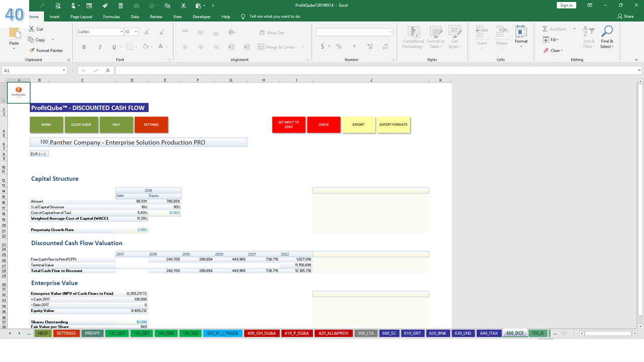Apply Comma Style number format
Viewport: 644px width, 362px height.
point(354,46)
